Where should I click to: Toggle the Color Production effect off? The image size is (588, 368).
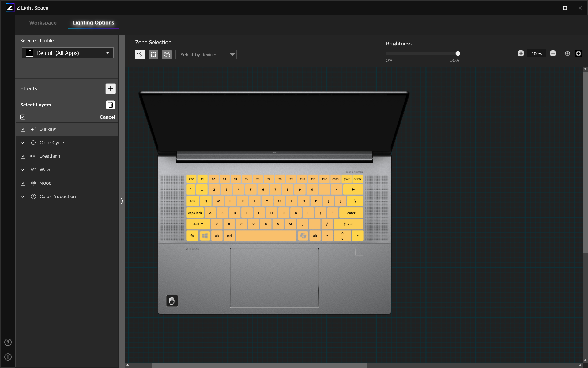pyautogui.click(x=23, y=196)
